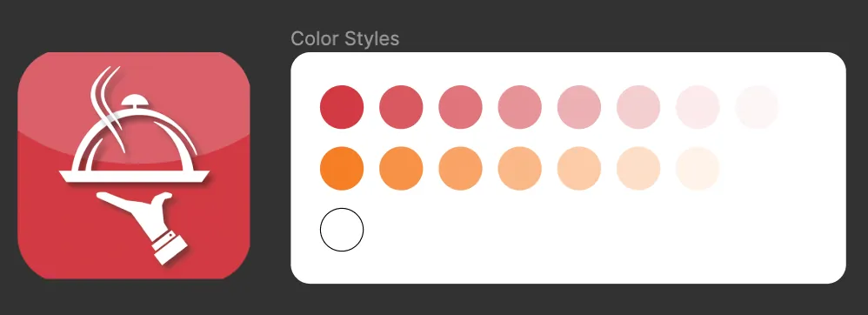
Task: Pick the second orange swatch
Action: tap(401, 168)
